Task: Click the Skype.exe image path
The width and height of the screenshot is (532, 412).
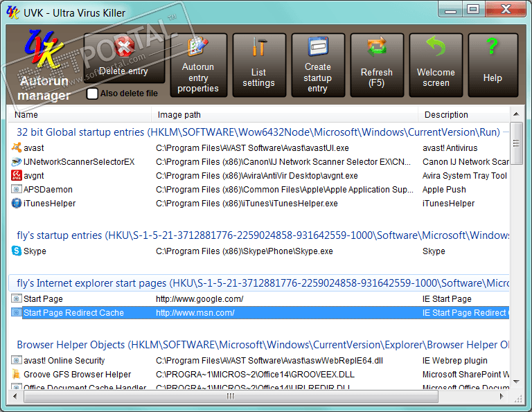Action: 245,251
